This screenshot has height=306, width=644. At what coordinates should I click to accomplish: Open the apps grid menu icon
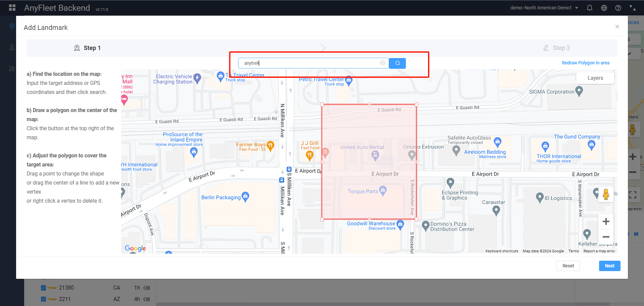click(x=12, y=8)
